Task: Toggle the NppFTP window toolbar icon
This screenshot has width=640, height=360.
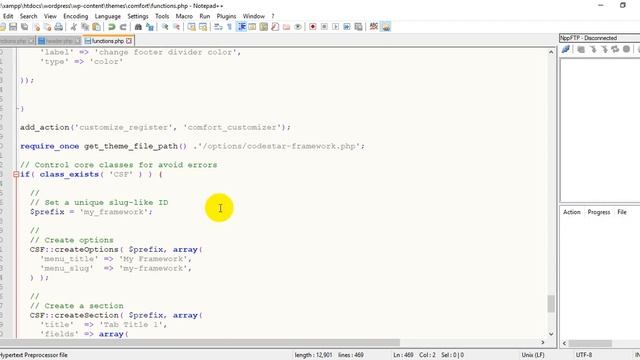Action: click(x=386, y=27)
